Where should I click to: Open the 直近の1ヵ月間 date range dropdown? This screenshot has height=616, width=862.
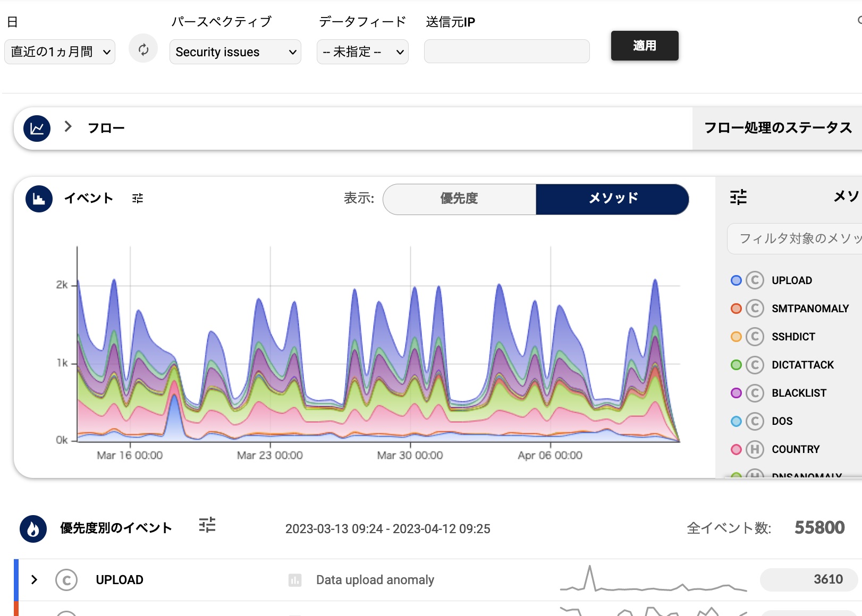pyautogui.click(x=60, y=52)
